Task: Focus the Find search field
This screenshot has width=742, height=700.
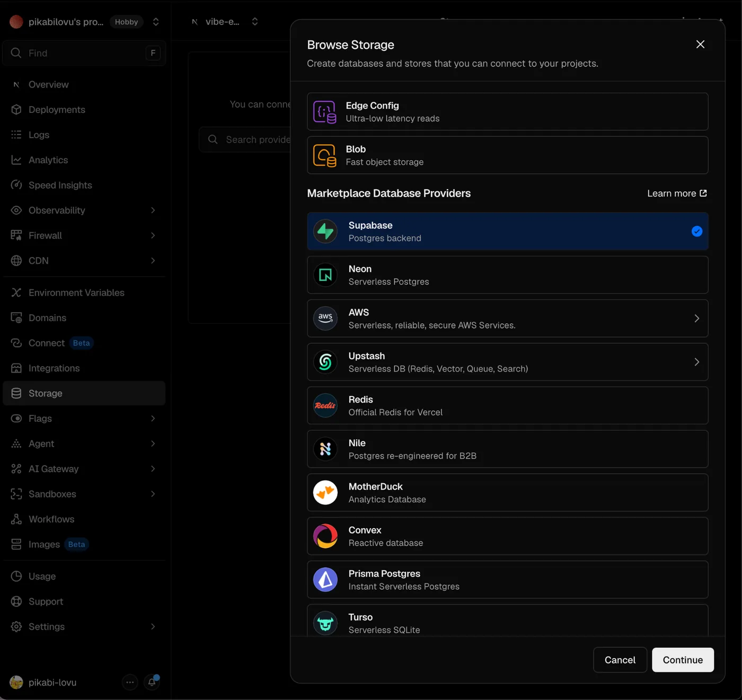Action: point(84,53)
